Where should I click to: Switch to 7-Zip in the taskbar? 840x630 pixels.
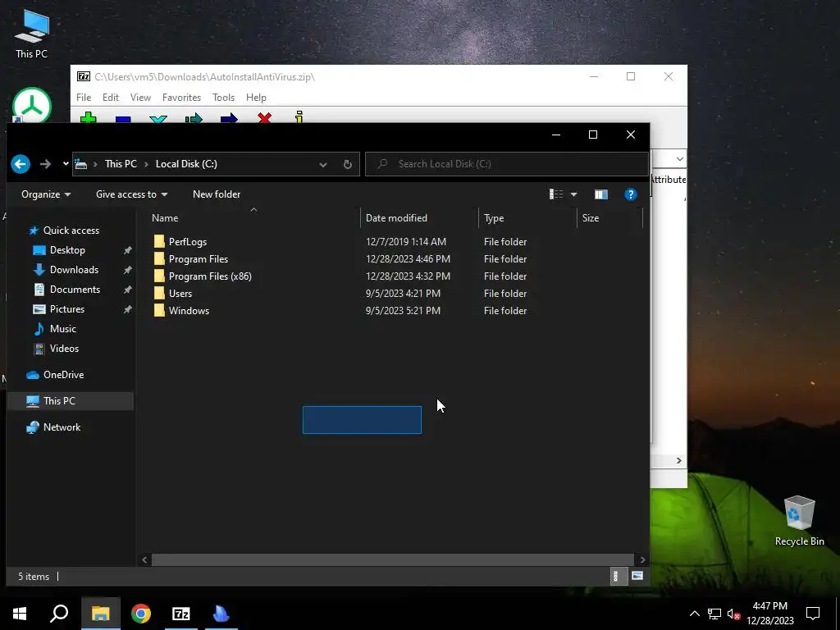(x=181, y=614)
